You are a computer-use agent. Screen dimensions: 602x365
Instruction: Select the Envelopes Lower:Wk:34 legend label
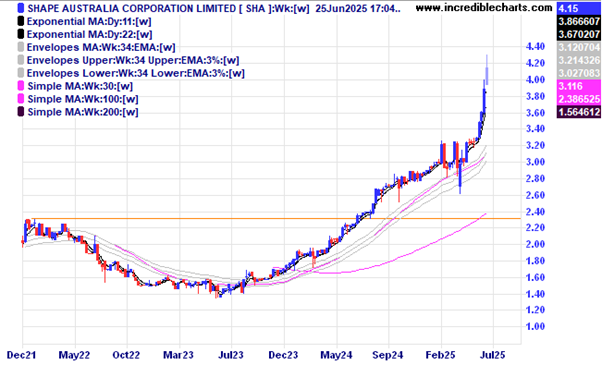tap(136, 73)
